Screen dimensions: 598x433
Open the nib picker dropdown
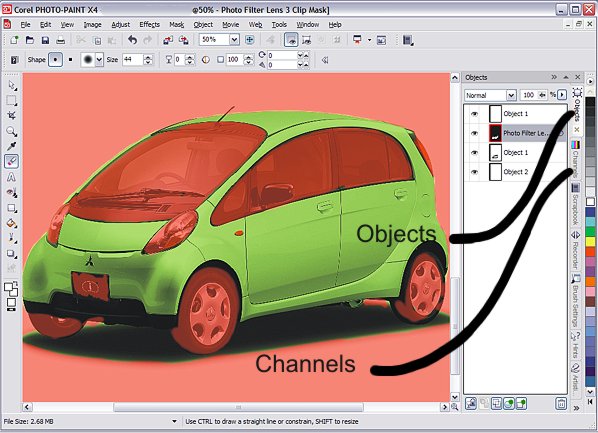tap(99, 60)
